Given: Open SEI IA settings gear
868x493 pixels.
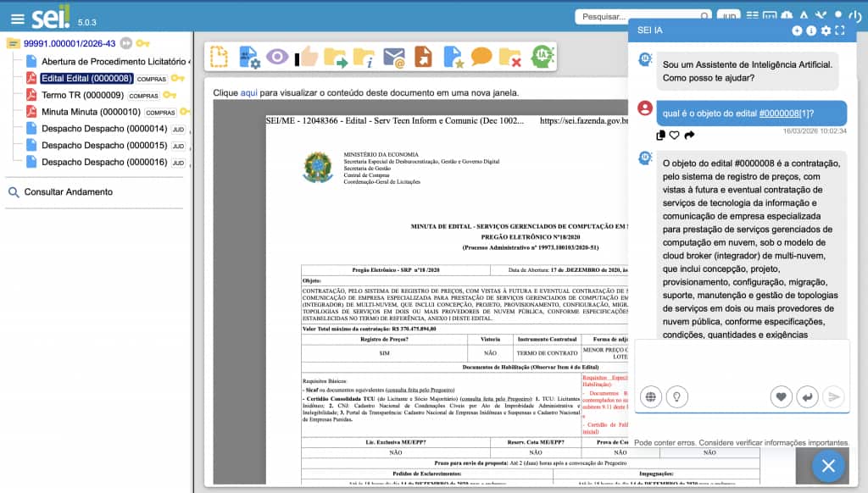Looking at the screenshot, I should [826, 31].
